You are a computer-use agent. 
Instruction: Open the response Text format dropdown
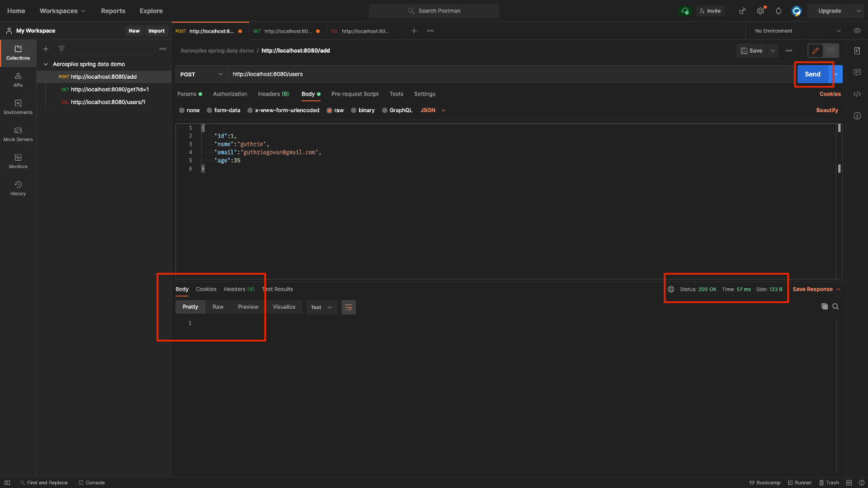coord(322,307)
